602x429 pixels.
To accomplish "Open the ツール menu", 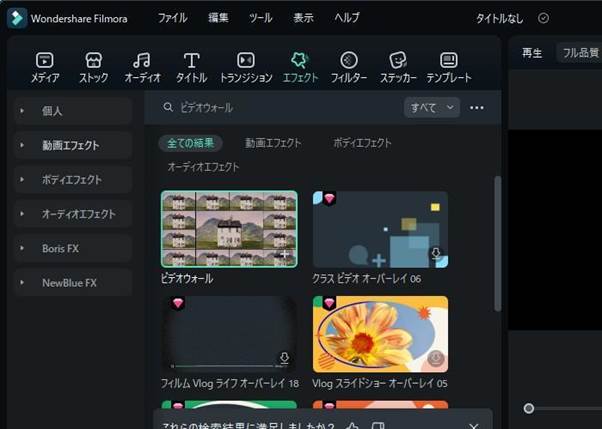I will [260, 18].
